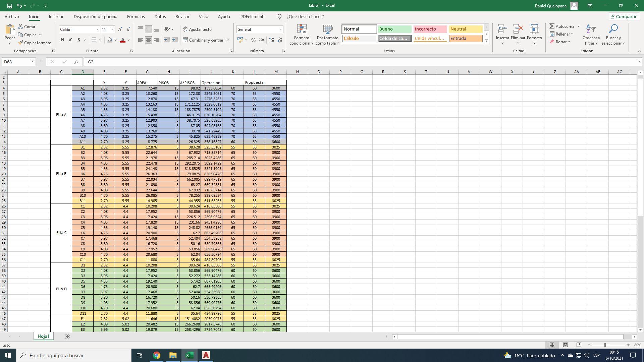Click the Increase Decimal icon
Screen dimensions: 644x362
click(271, 40)
